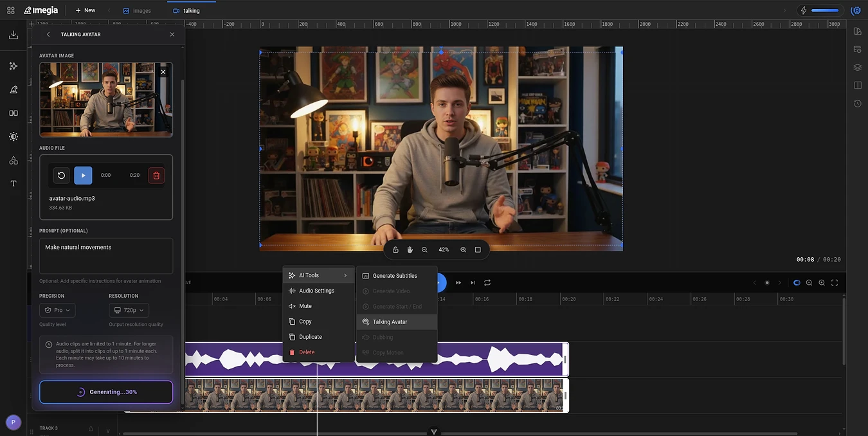Open the Resolution 720p dropdown
Screen dimensions: 868x436
tap(129, 310)
